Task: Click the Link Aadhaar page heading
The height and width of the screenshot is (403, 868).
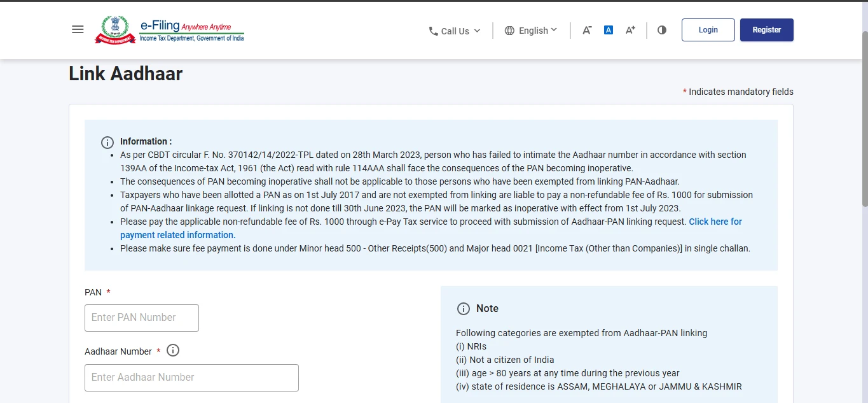Action: click(125, 74)
